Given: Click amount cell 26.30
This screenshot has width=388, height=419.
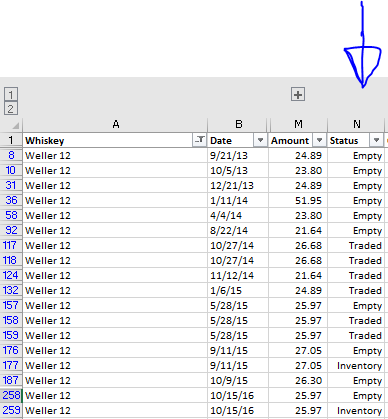Looking at the screenshot, I should [x=298, y=380].
